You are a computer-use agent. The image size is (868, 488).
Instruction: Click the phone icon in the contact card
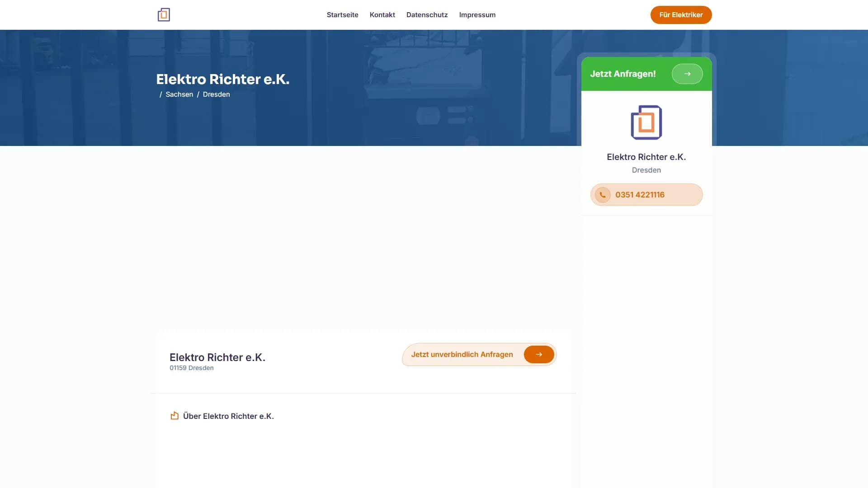click(603, 195)
